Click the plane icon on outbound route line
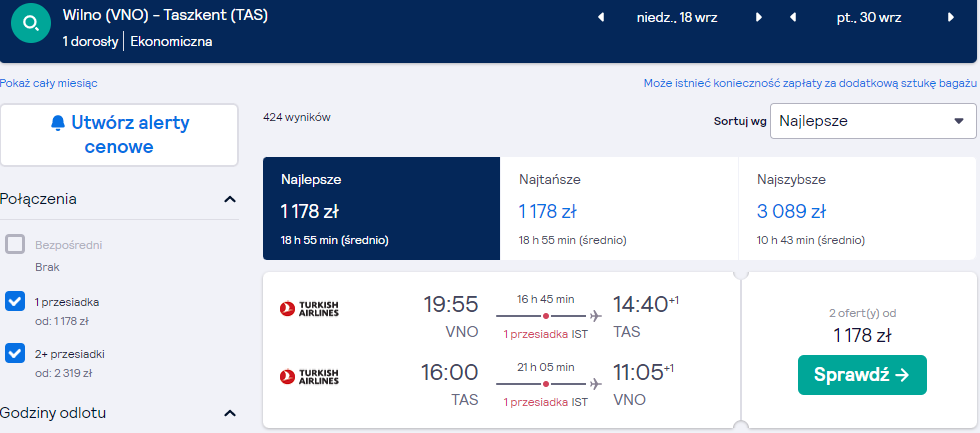980x433 pixels. 596,316
